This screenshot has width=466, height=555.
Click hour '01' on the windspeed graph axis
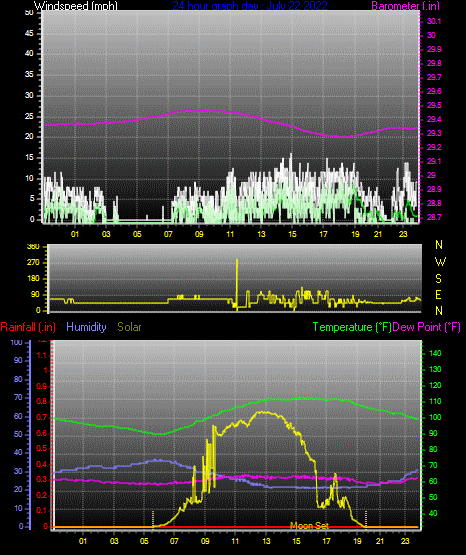pyautogui.click(x=75, y=234)
